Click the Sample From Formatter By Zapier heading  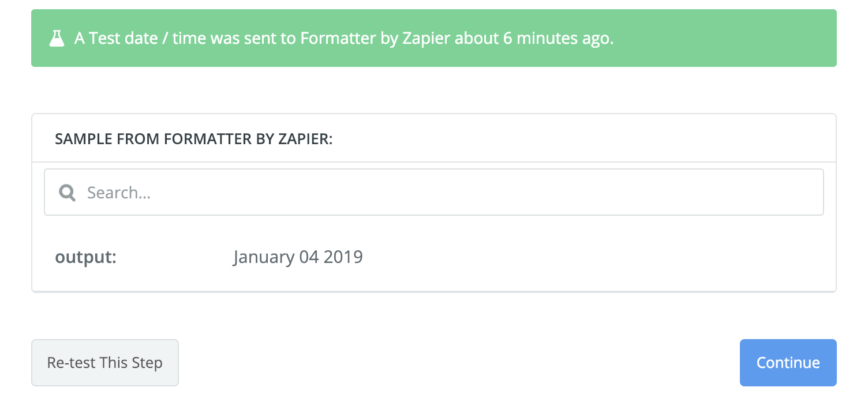(193, 139)
